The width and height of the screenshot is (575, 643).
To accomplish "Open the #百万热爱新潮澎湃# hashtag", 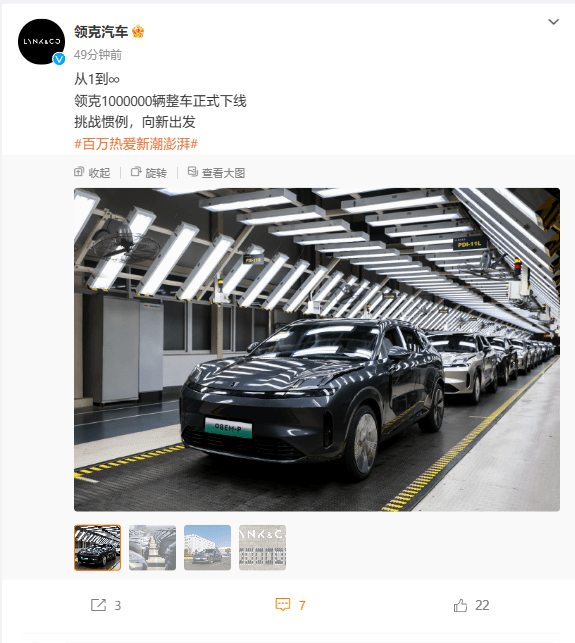I will (136, 144).
